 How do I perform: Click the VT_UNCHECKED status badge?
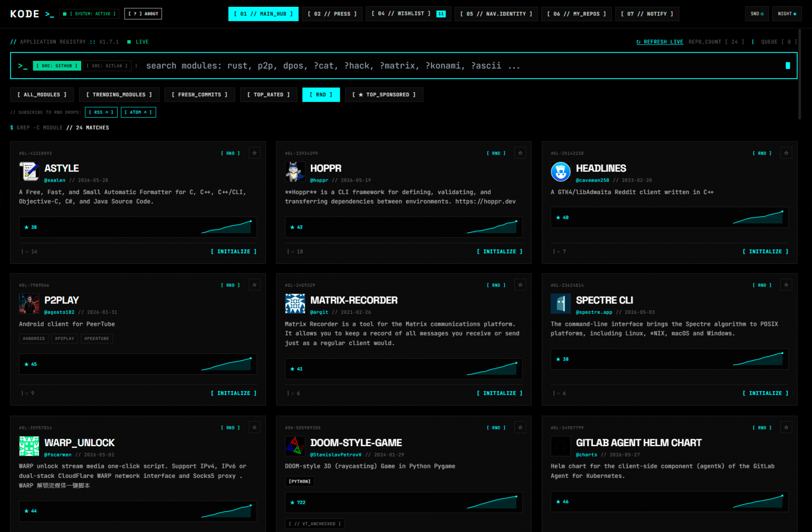[315, 524]
